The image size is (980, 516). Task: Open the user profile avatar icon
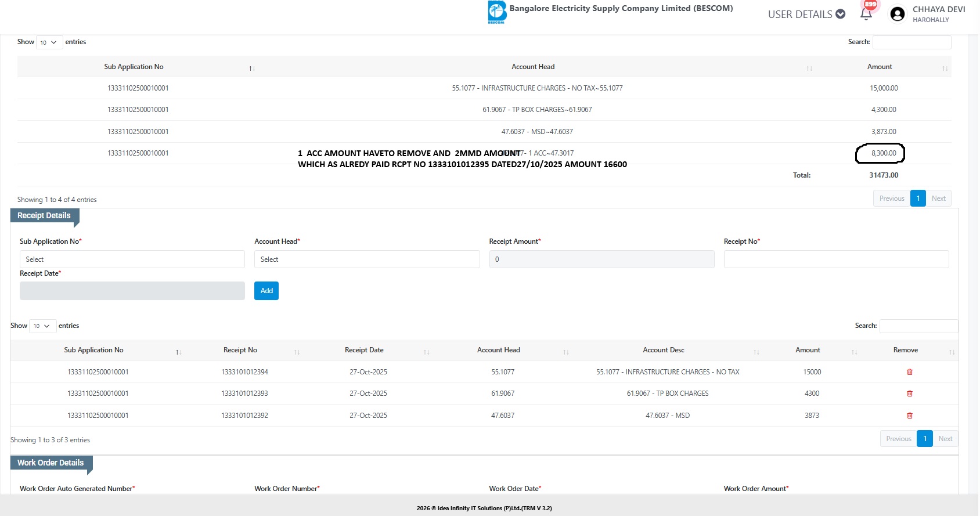(897, 14)
